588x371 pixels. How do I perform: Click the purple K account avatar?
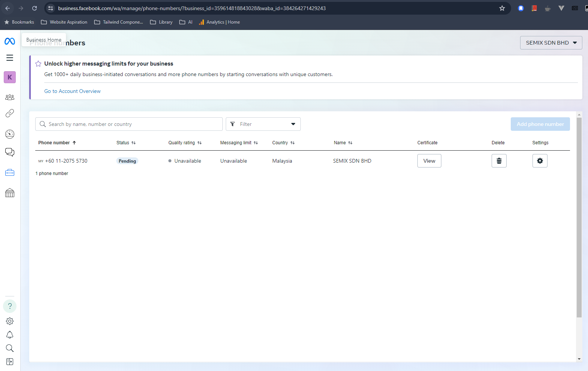click(10, 77)
